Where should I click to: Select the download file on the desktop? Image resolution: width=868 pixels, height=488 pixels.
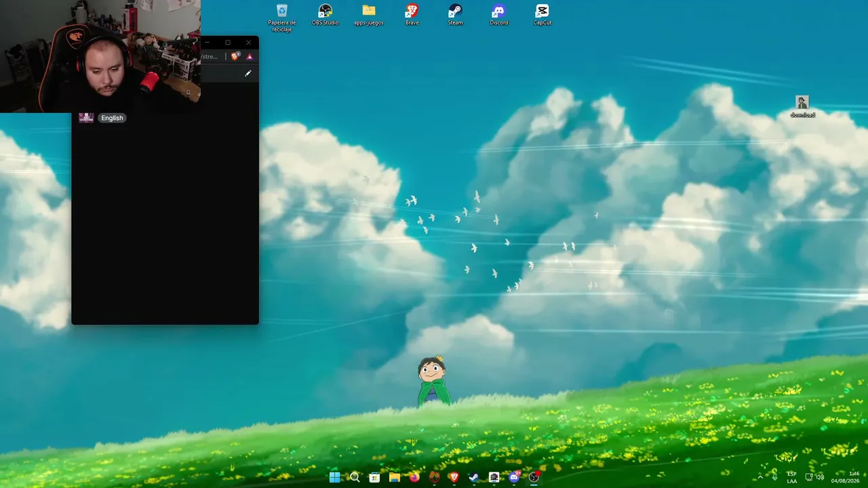[802, 107]
